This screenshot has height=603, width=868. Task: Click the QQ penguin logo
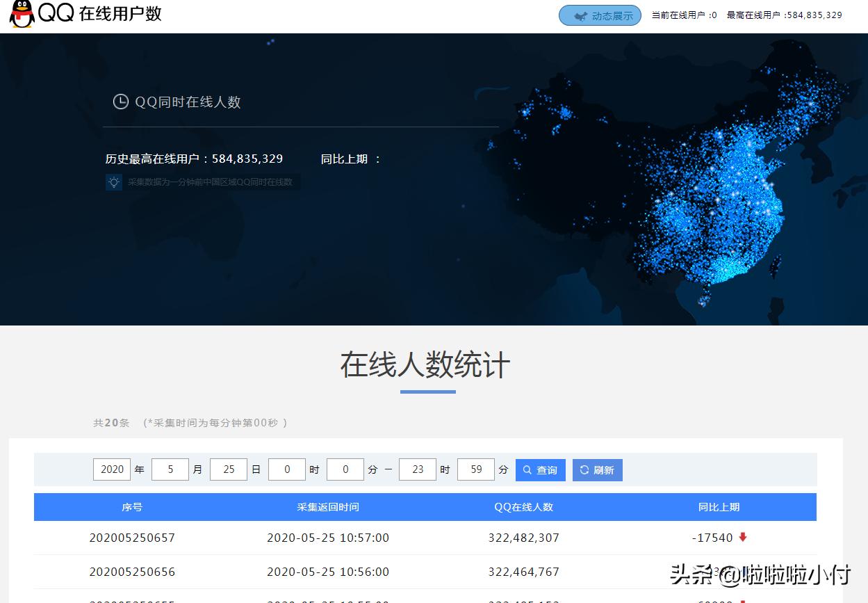pyautogui.click(x=20, y=15)
